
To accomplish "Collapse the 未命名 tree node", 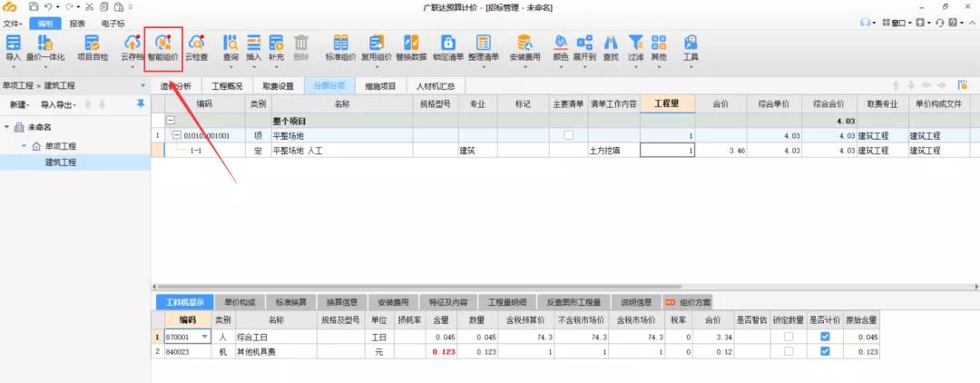I will click(7, 127).
